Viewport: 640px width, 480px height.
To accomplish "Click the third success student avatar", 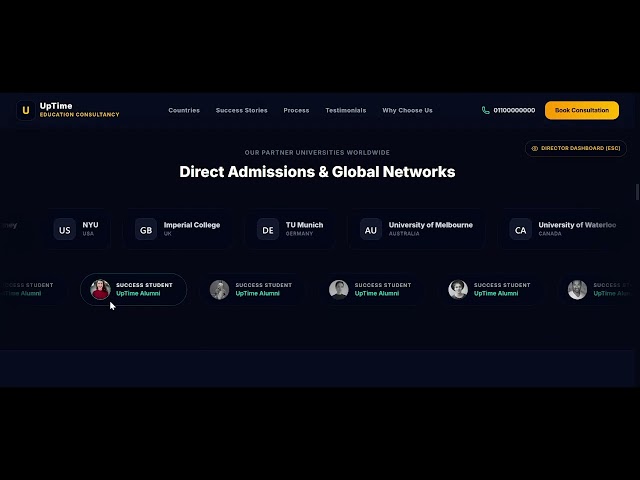I will (339, 289).
